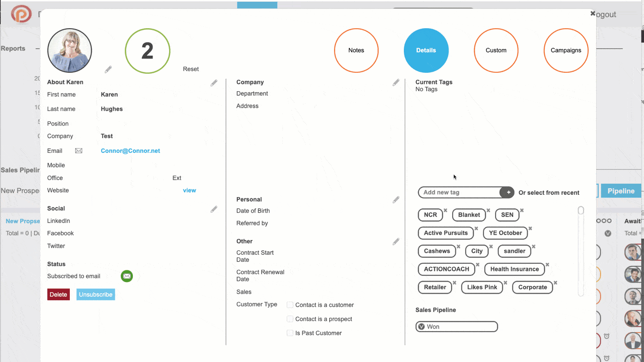
Task: Switch to the Notes tab
Action: (x=356, y=51)
